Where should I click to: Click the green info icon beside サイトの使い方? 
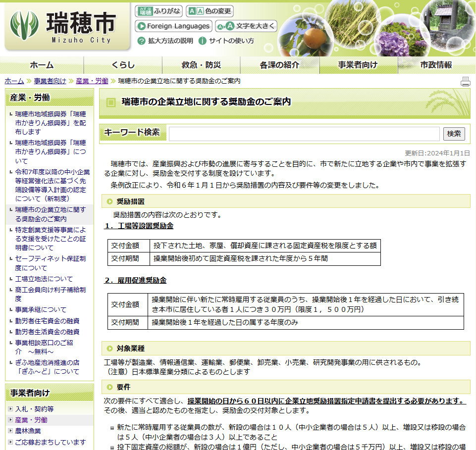coord(203,41)
